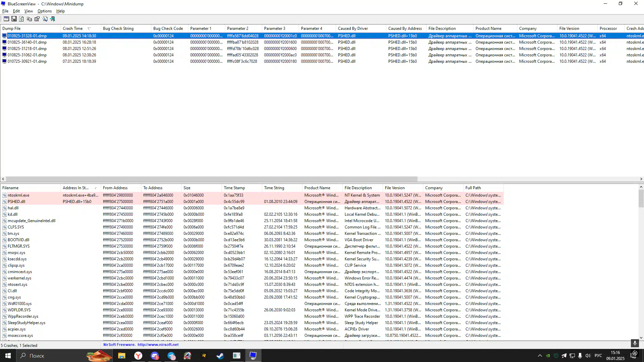
Task: Sort by Dump File column header
Action: pos(30,29)
